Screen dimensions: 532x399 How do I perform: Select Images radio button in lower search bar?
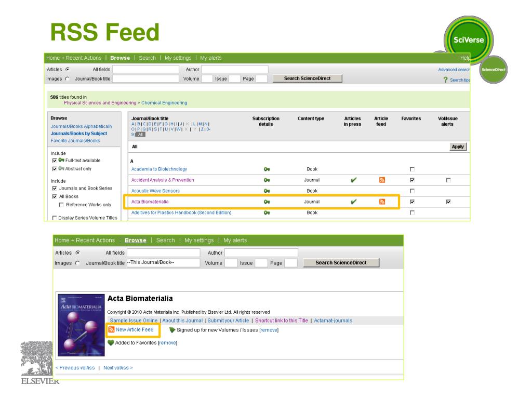(x=77, y=263)
